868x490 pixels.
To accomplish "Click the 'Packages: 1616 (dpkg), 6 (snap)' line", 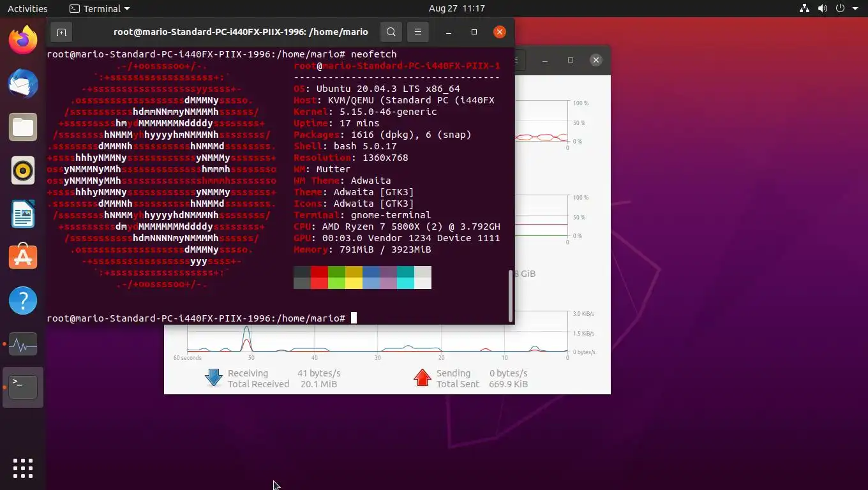I will coord(382,135).
